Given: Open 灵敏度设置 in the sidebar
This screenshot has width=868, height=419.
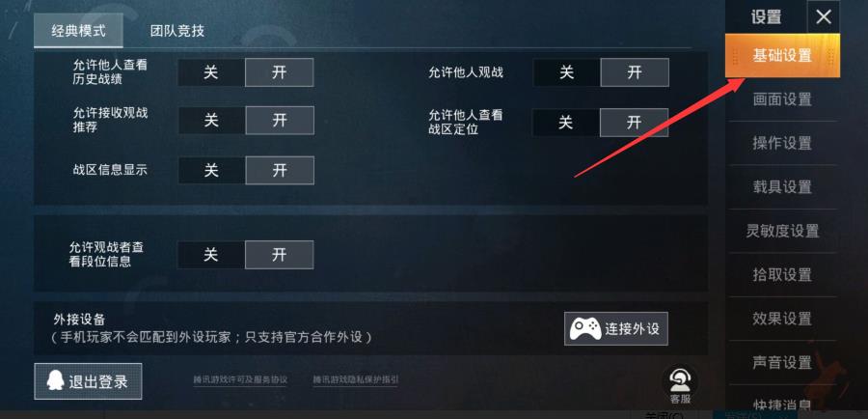Looking at the screenshot, I should click(782, 231).
